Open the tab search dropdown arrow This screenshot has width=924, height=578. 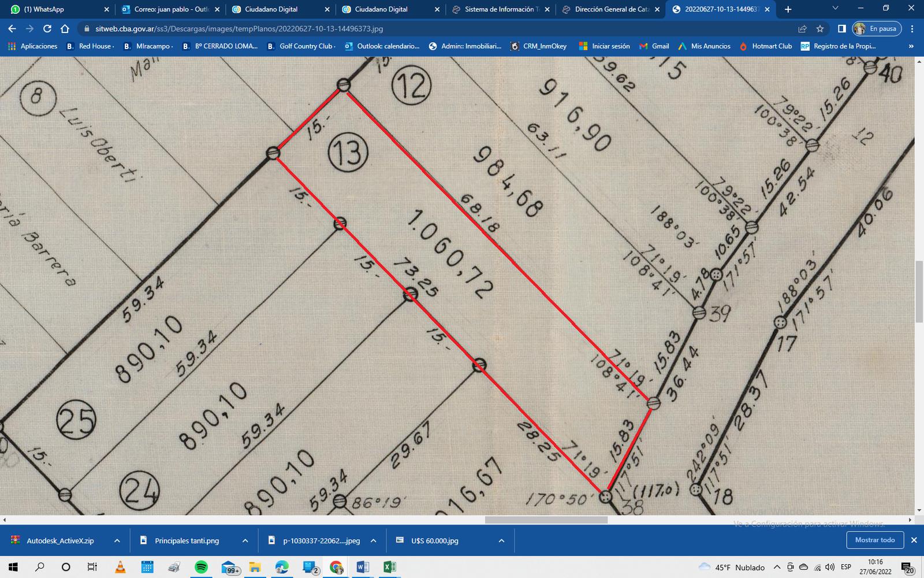[x=835, y=9]
